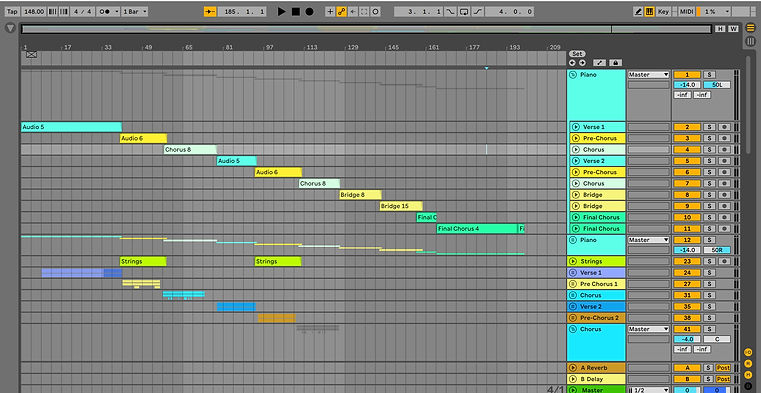Switch to Arrangement view selector icon
The height and width of the screenshot is (393, 761).
[x=750, y=28]
